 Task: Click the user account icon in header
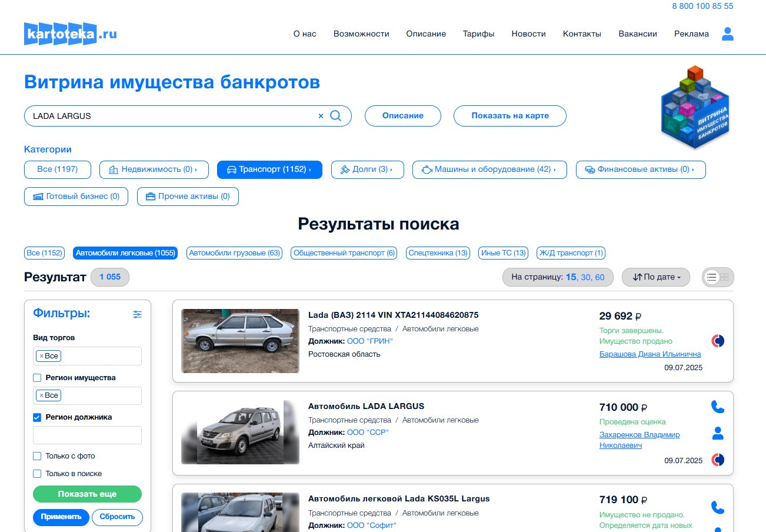727,34
